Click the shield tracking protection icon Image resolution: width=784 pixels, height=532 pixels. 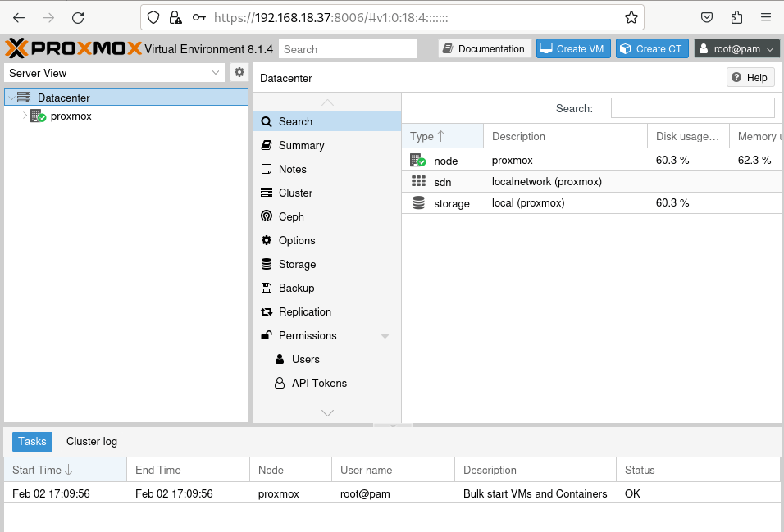point(153,18)
